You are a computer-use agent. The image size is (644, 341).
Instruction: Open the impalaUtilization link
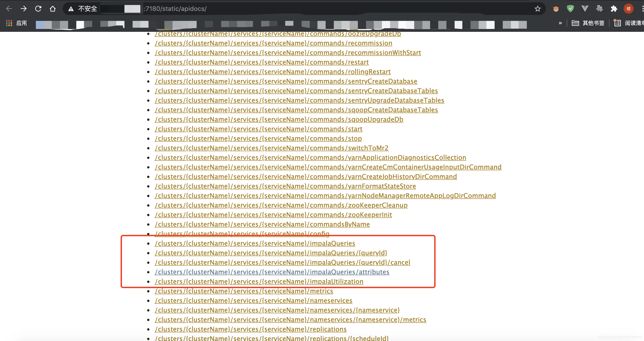259,282
